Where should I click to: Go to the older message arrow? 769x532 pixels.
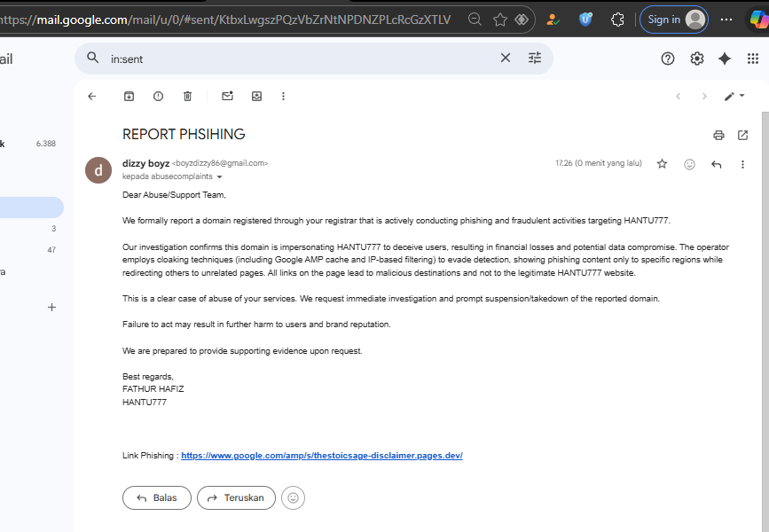[x=704, y=96]
